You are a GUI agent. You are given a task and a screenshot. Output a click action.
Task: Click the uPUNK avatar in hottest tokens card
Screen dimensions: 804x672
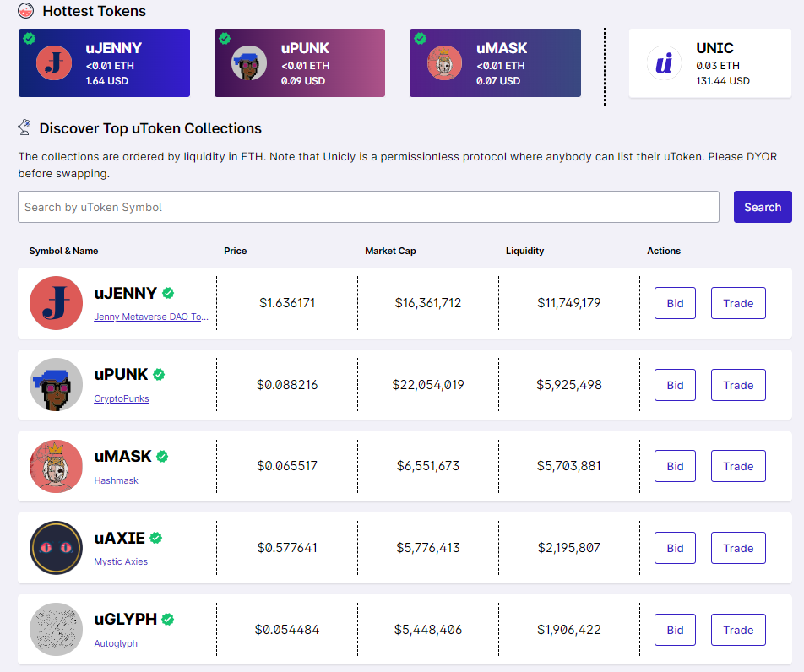tap(249, 63)
